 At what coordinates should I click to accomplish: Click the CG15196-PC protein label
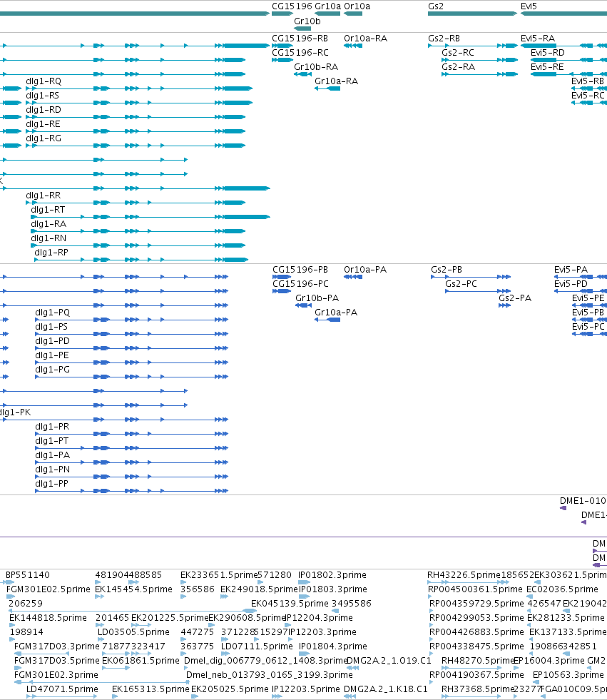(x=300, y=284)
